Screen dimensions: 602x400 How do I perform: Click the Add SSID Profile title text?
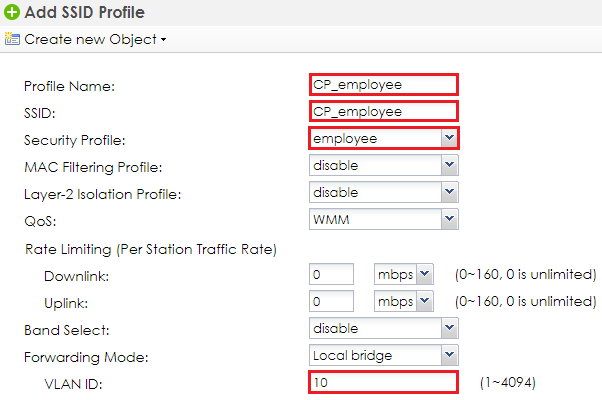[84, 12]
